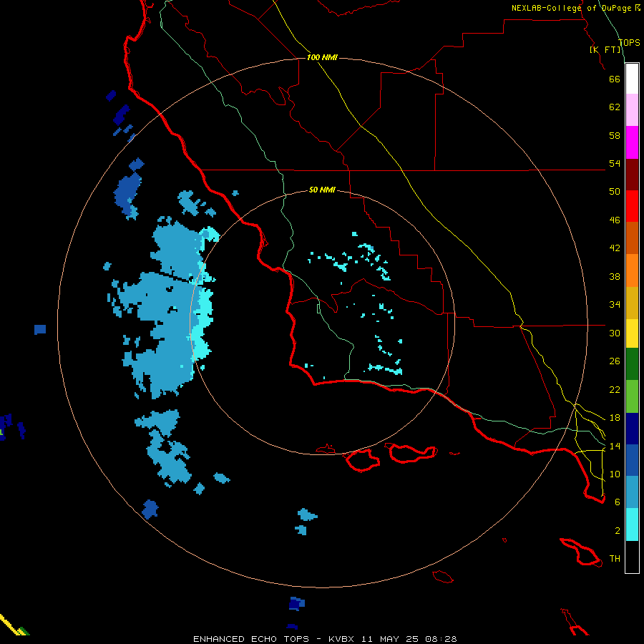
Task: Click the light steel-blue legend color band
Action: [632, 492]
